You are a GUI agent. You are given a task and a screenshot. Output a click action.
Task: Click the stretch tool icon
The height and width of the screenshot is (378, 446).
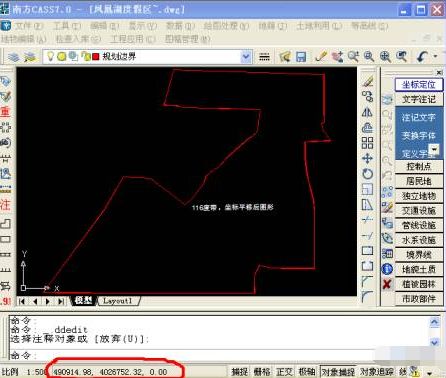point(367,204)
